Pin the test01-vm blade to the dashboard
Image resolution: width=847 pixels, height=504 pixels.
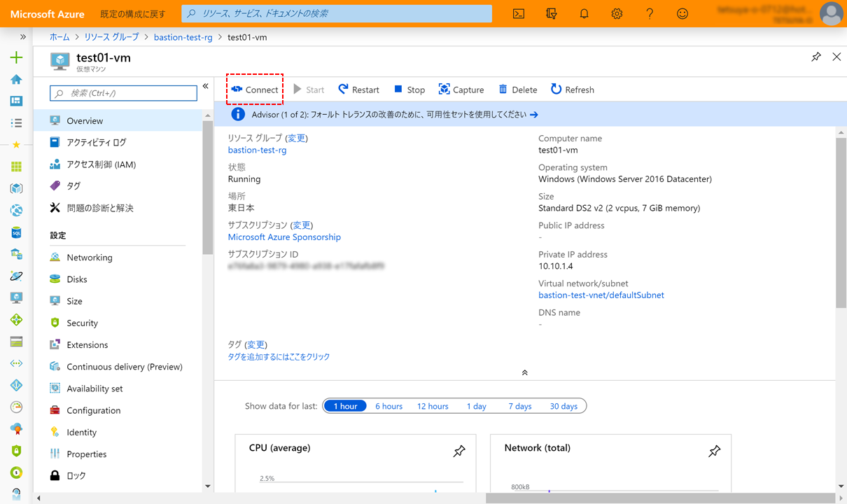click(816, 57)
